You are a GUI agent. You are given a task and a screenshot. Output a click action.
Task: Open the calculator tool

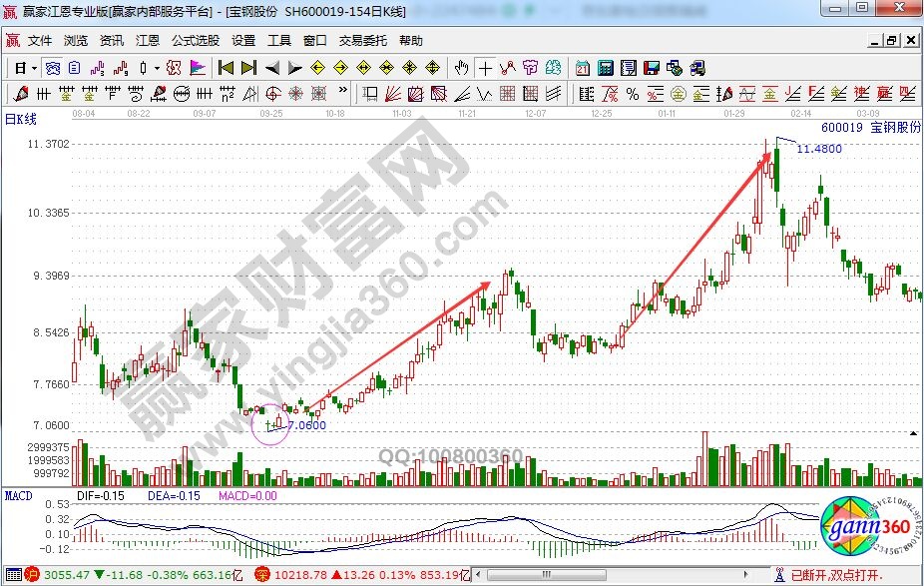[606, 69]
